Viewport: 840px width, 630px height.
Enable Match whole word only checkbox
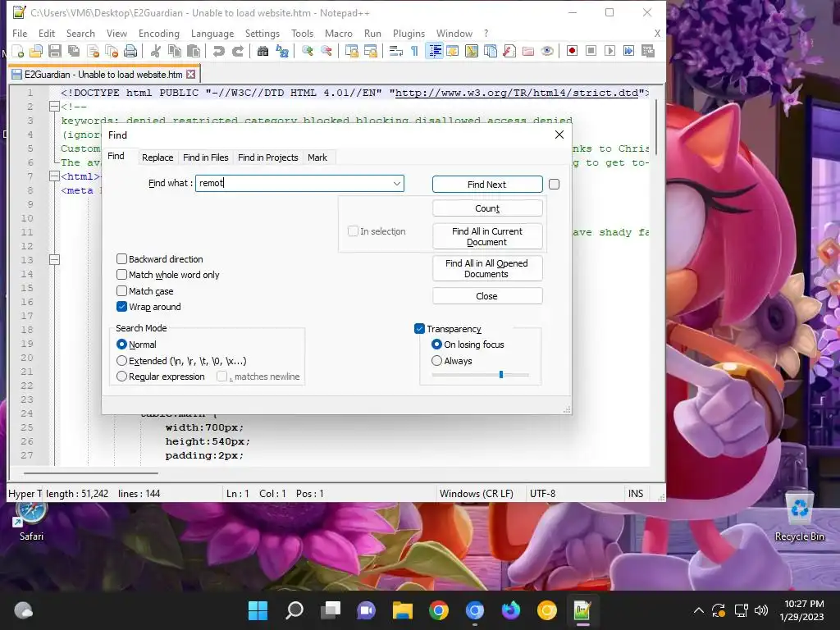click(121, 275)
